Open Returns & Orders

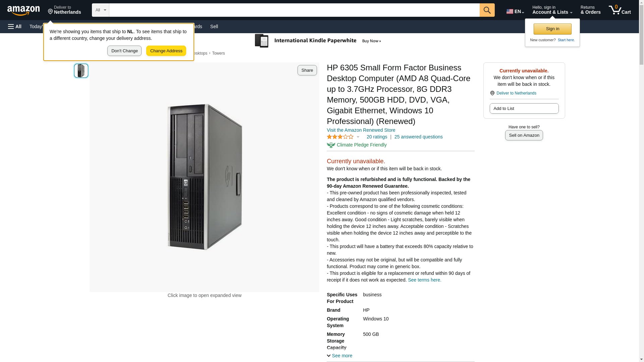pyautogui.click(x=590, y=10)
